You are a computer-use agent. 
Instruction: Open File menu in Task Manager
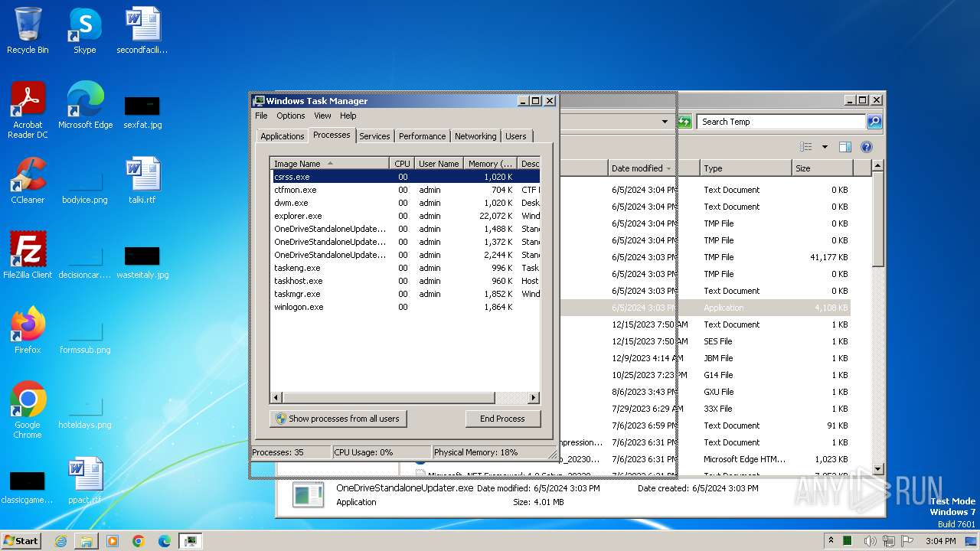261,116
